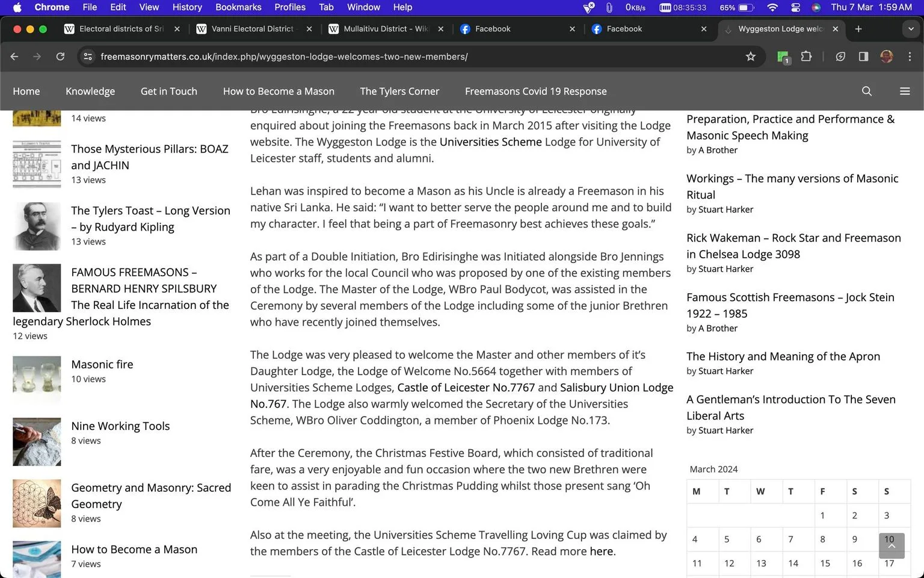Follow the Castle of Leicester No.7767 link
The width and height of the screenshot is (924, 578).
[466, 388]
